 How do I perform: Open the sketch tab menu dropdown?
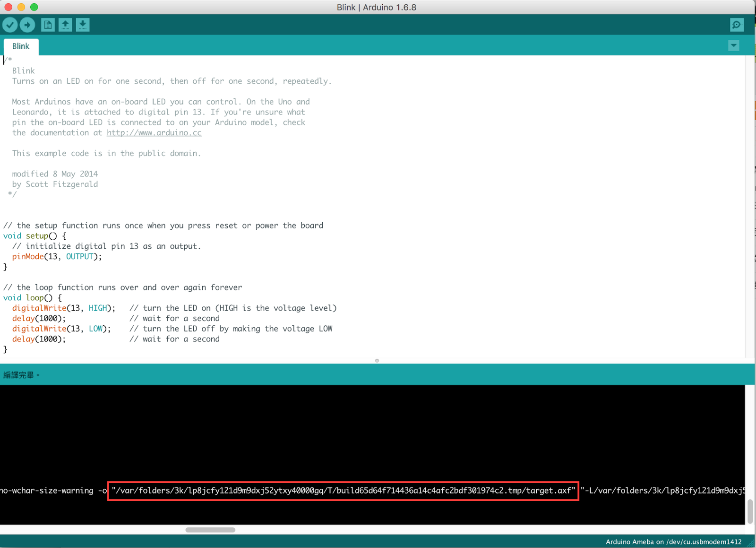733,45
